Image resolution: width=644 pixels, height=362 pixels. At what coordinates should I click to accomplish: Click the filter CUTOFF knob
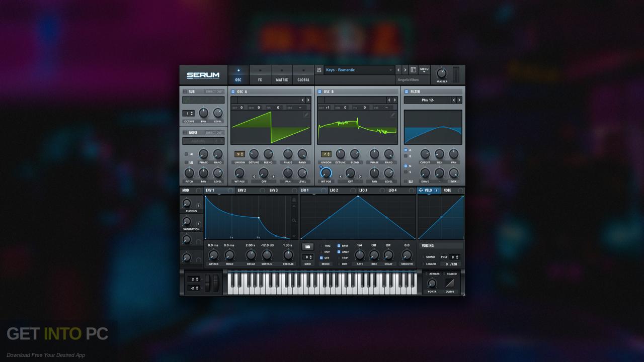point(425,154)
